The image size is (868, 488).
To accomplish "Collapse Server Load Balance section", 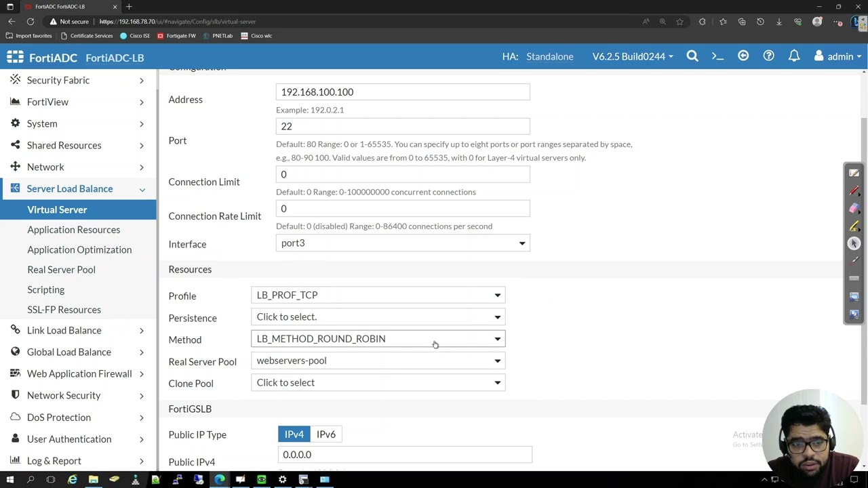I will pyautogui.click(x=78, y=188).
